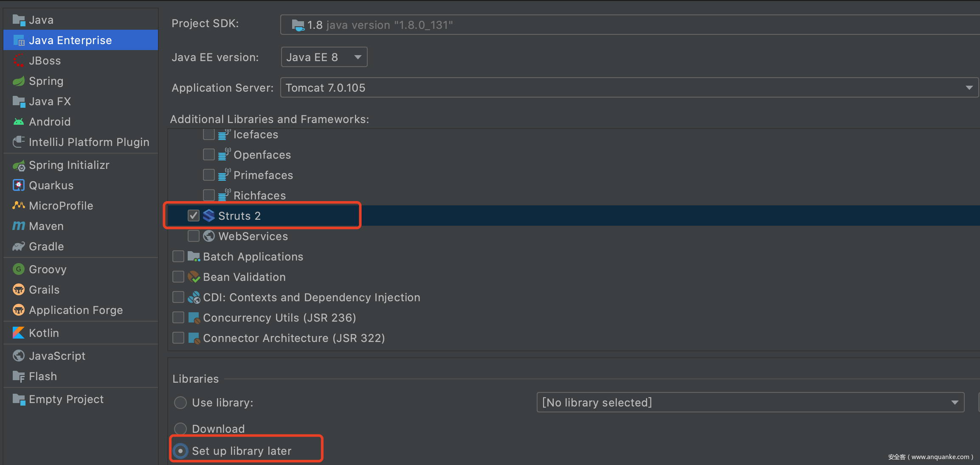Click the JBoss framework icon
This screenshot has width=980, height=465.
19,60
